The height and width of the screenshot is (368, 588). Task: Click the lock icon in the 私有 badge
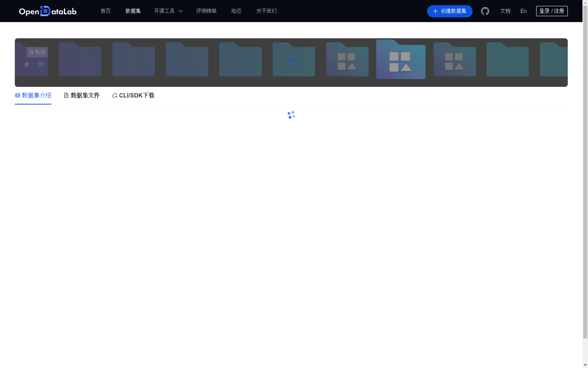pyautogui.click(x=31, y=52)
